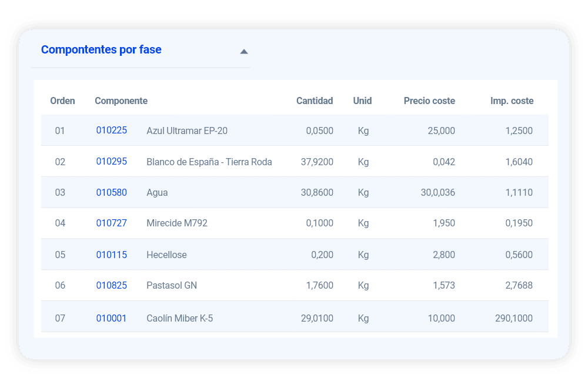Sort by the Cantidad column header
The height and width of the screenshot is (388, 588).
pyautogui.click(x=315, y=101)
